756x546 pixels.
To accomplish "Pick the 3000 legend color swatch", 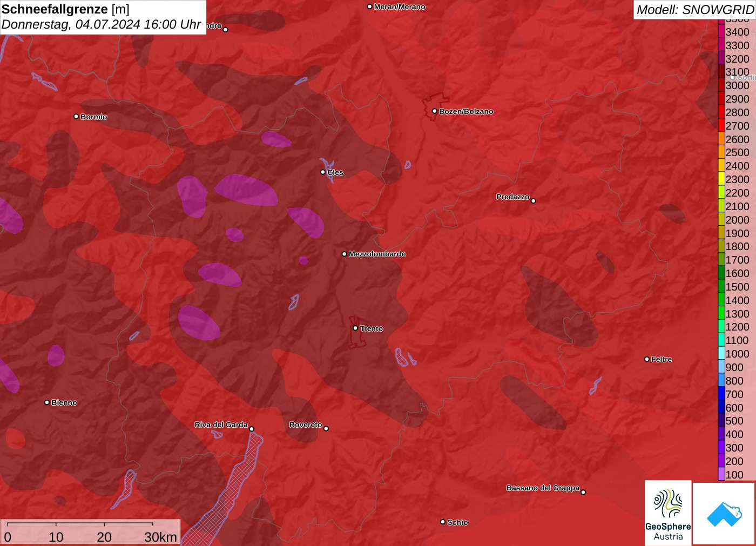I will point(721,85).
